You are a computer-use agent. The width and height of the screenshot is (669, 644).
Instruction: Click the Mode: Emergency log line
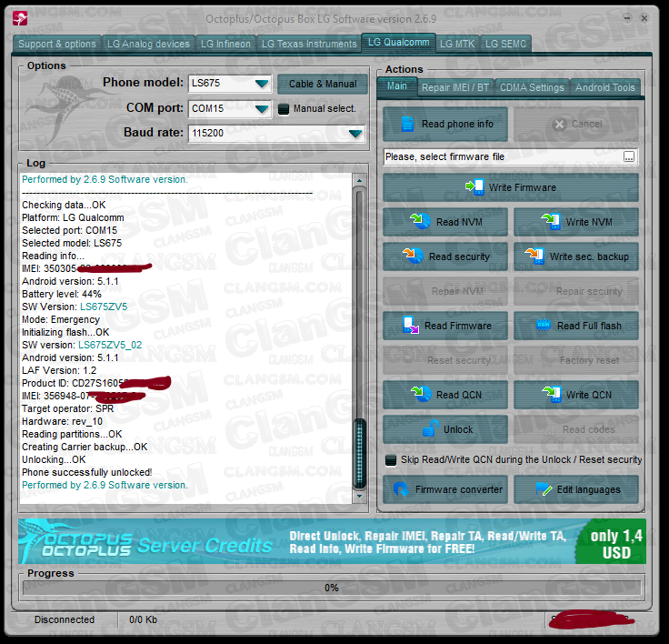click(x=61, y=319)
